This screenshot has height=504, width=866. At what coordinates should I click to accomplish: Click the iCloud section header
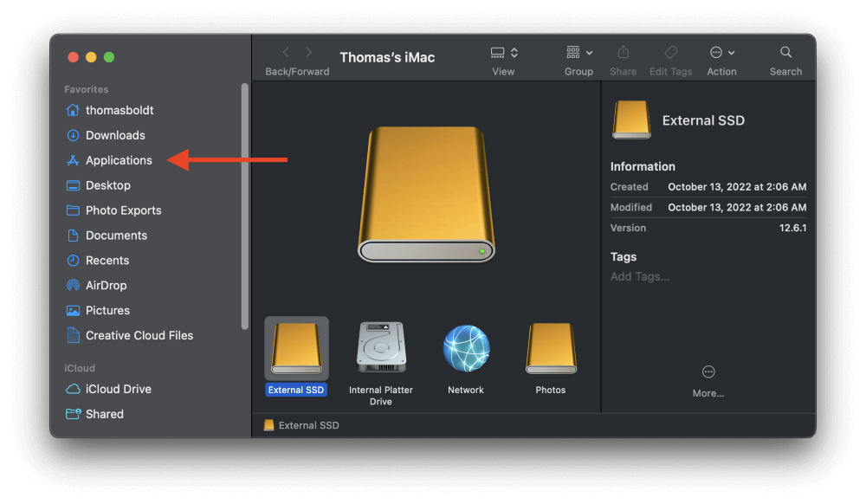click(80, 368)
